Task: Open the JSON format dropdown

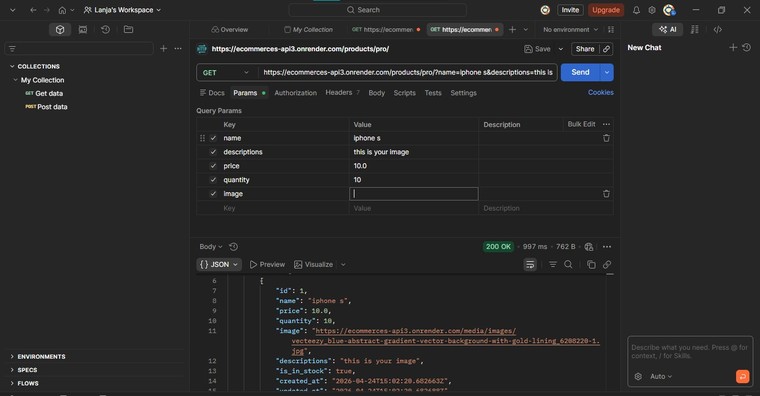Action: click(219, 265)
